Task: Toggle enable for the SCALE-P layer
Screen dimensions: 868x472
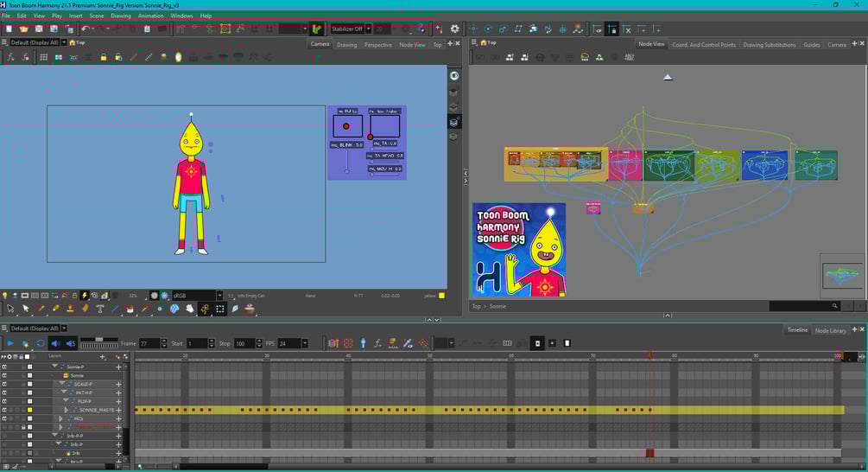Action: [4, 384]
